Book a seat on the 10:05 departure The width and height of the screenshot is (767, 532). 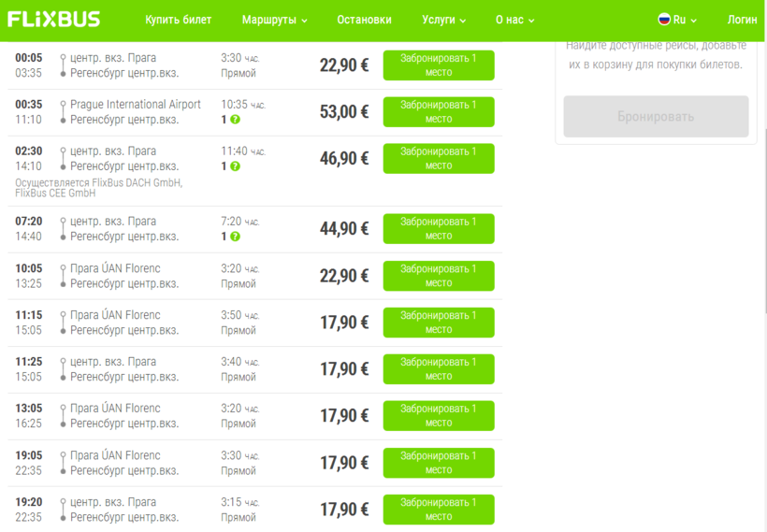[438, 276]
